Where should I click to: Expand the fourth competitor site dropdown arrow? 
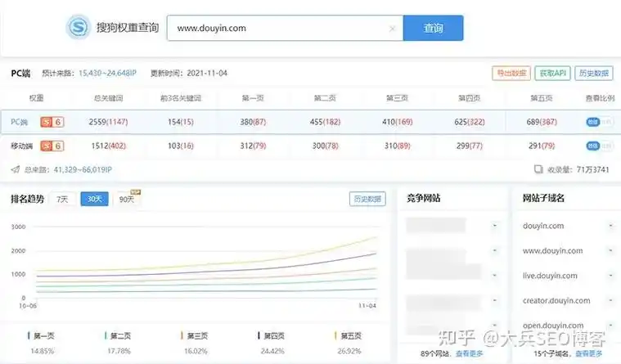[x=495, y=301]
